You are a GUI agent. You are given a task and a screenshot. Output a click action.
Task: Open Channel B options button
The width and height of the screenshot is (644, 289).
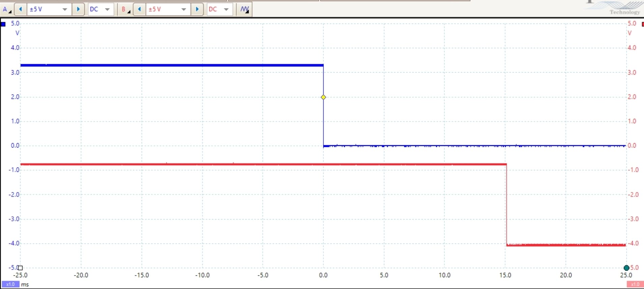click(x=125, y=9)
